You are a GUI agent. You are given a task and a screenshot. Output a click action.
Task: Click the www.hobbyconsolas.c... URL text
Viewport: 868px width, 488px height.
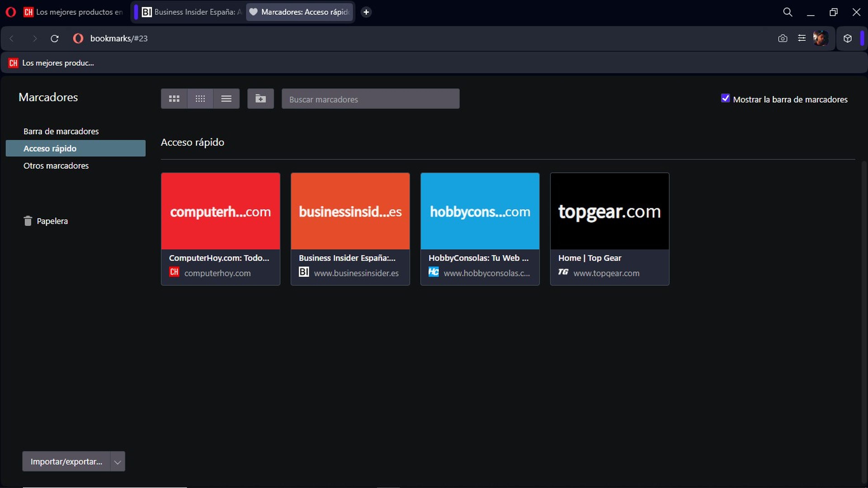(487, 273)
